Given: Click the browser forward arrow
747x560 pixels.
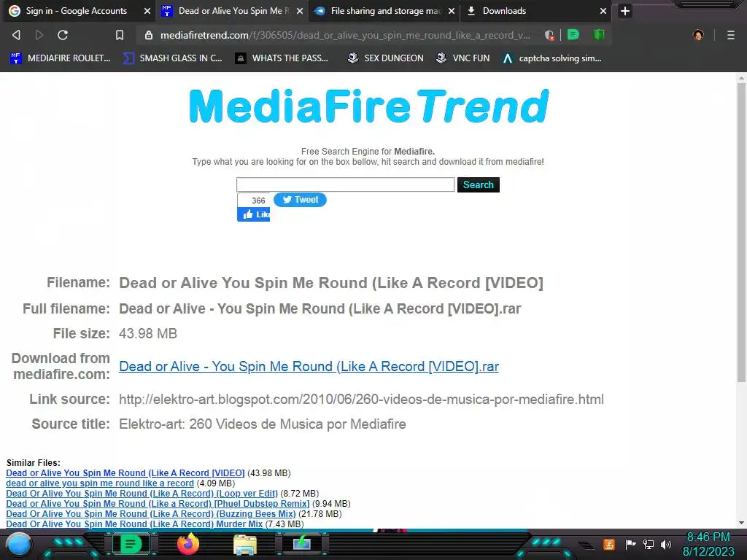Looking at the screenshot, I should pyautogui.click(x=39, y=35).
